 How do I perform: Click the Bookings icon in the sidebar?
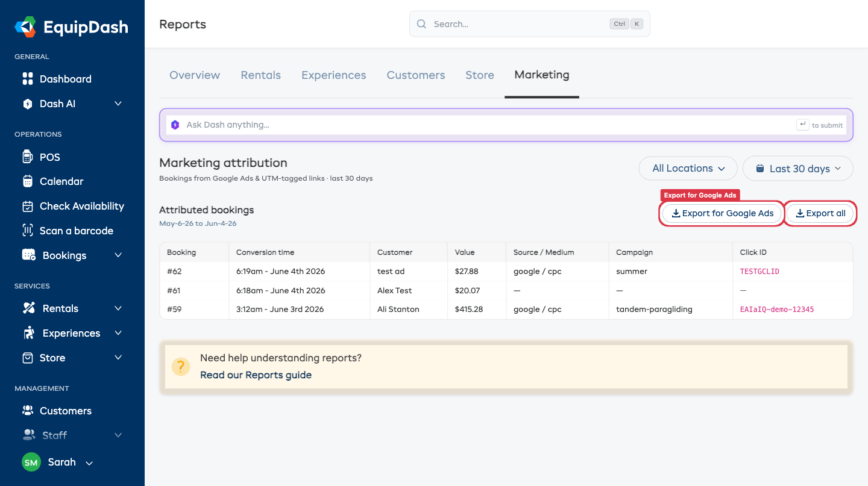click(x=28, y=255)
